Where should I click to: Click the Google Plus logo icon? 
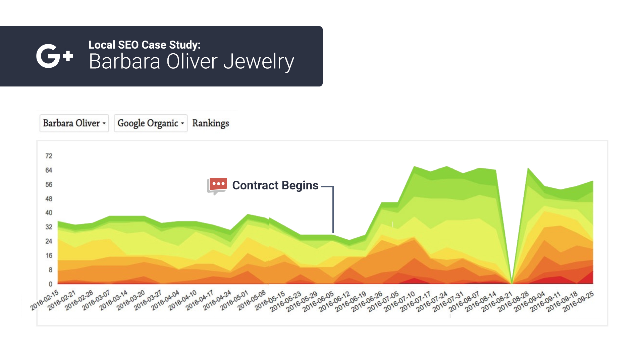coord(55,56)
